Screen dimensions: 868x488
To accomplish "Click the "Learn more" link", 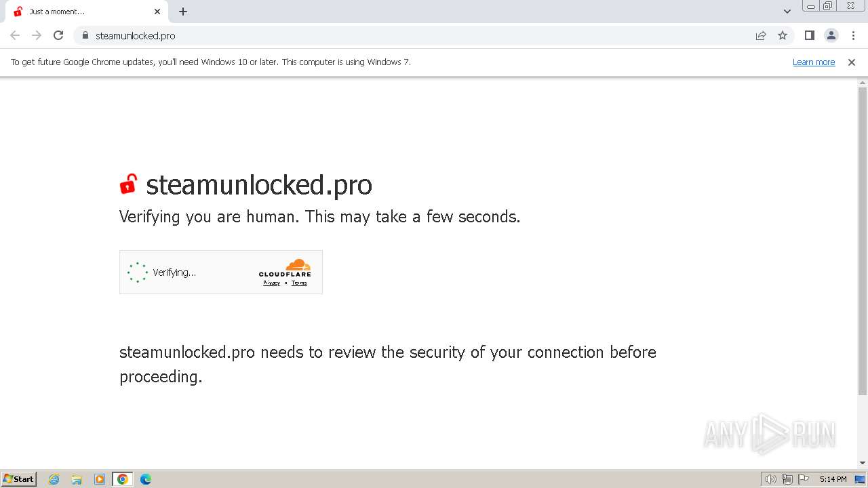I will [x=814, y=62].
